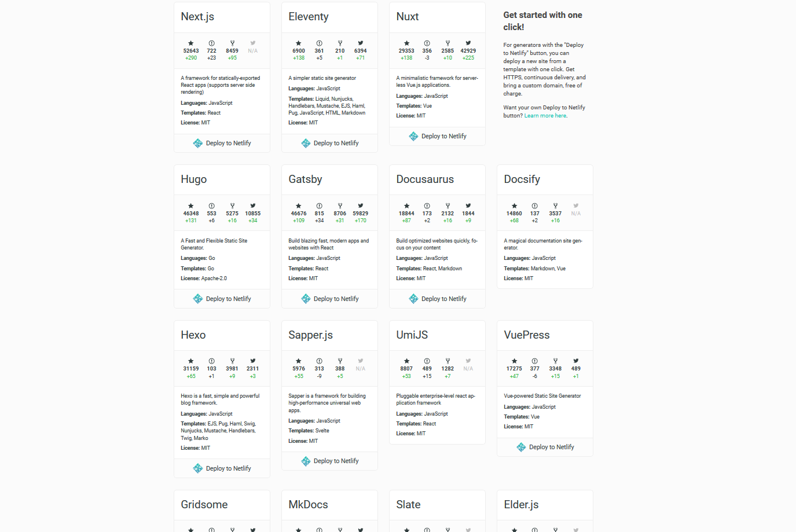Open the Hexo generator title

coord(193,335)
